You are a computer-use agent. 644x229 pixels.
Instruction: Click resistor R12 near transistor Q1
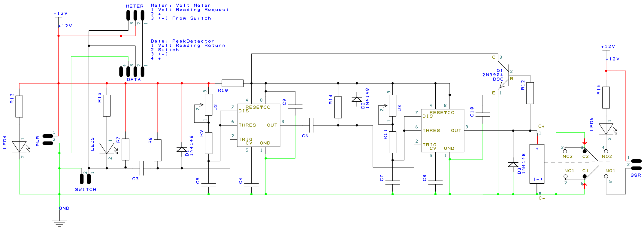(530, 93)
